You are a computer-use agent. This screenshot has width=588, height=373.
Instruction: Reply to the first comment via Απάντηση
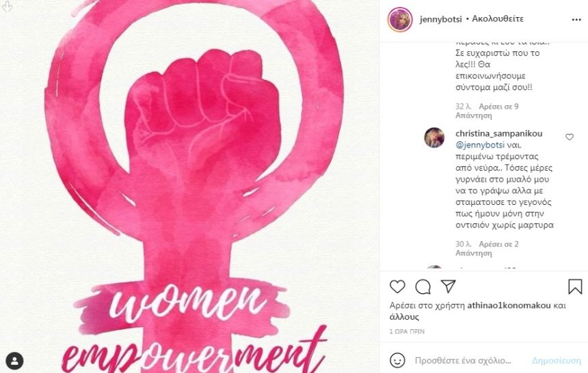click(474, 116)
